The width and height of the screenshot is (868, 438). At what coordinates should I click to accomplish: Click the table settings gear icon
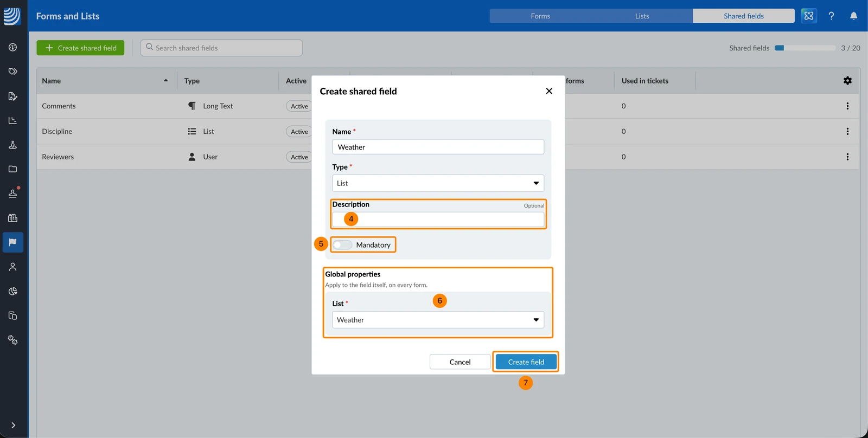pos(847,81)
